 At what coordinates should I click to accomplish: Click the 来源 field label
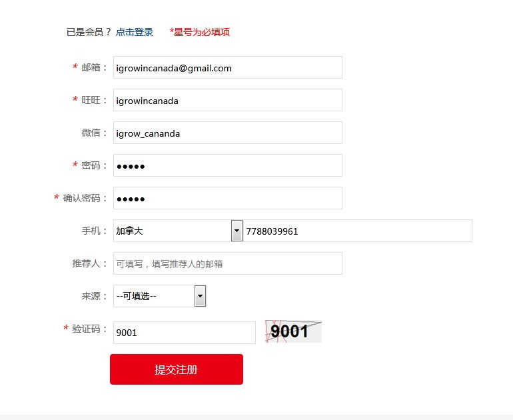tap(91, 296)
